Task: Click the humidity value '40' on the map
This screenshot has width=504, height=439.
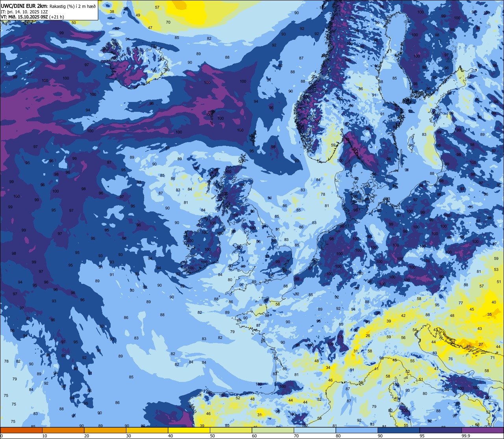Action: 494,302
